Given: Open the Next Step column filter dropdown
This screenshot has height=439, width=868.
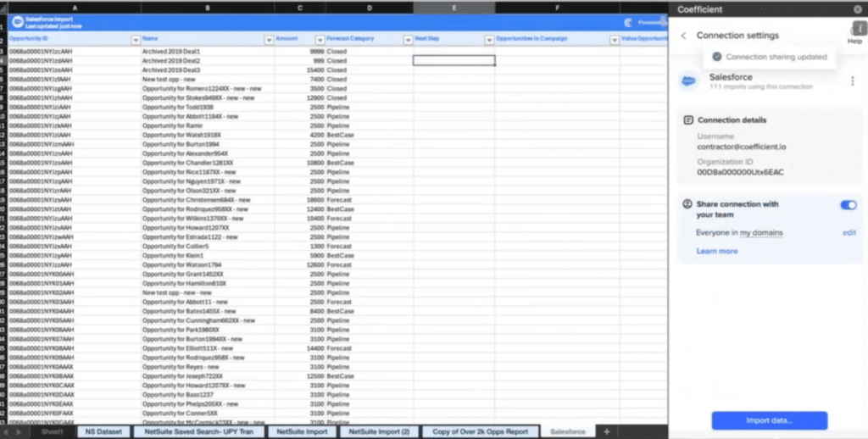Looking at the screenshot, I should pyautogui.click(x=489, y=40).
